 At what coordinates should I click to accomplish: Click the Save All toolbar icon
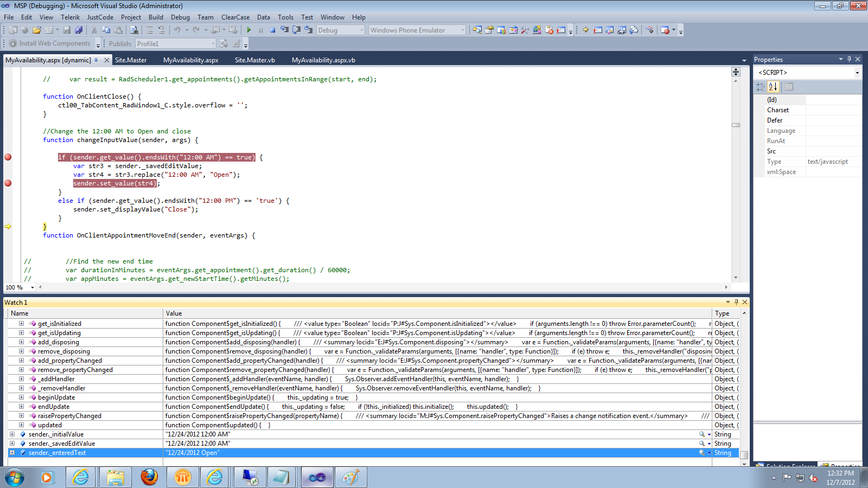pyautogui.click(x=79, y=30)
